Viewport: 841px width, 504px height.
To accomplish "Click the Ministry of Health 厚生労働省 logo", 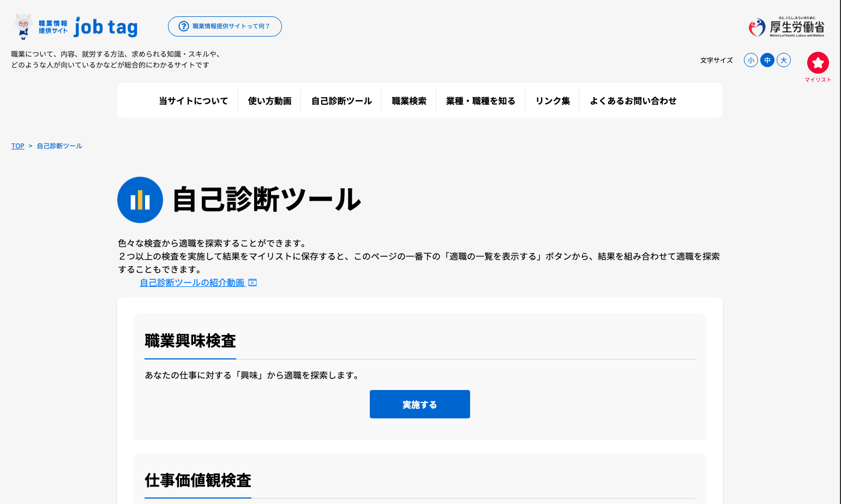I will pos(786,27).
